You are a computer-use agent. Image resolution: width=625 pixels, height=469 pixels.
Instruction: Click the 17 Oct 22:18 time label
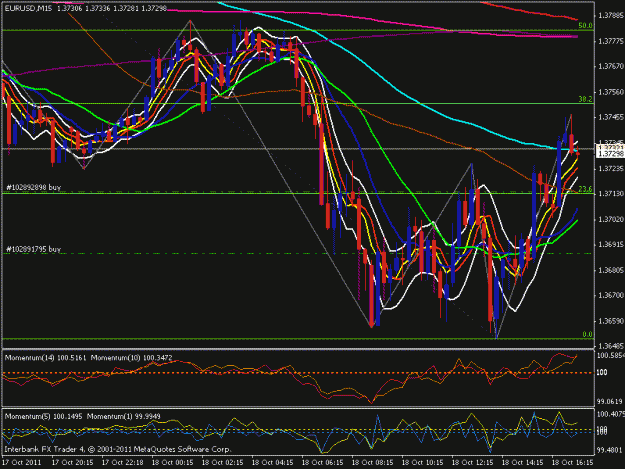click(x=123, y=463)
